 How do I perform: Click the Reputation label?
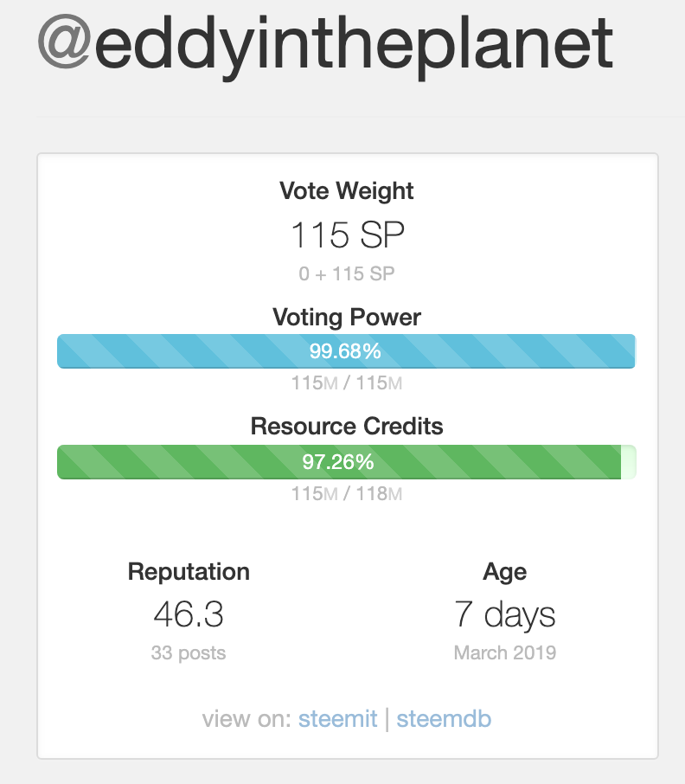[x=189, y=572]
